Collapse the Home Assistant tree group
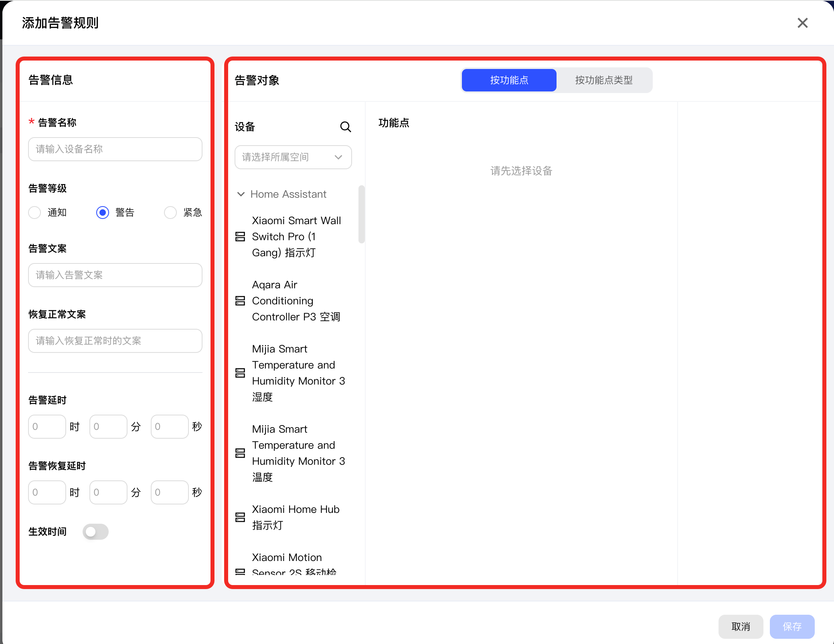The image size is (834, 644). click(241, 194)
